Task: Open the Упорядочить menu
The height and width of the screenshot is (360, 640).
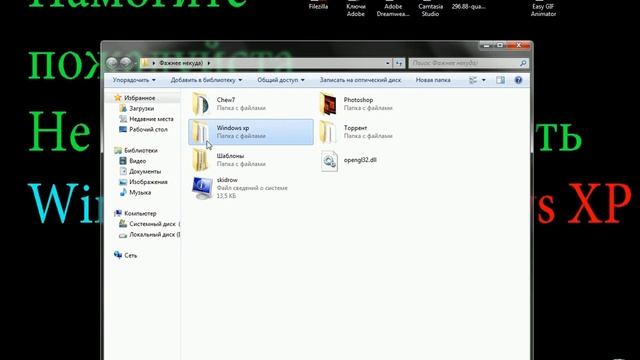Action: 134,80
